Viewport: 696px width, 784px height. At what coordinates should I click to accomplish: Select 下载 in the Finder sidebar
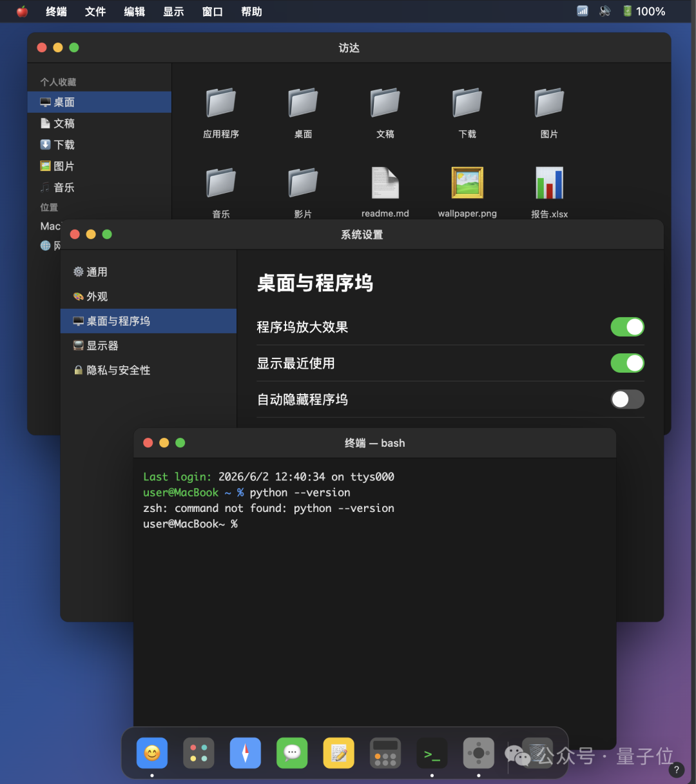(x=99, y=144)
